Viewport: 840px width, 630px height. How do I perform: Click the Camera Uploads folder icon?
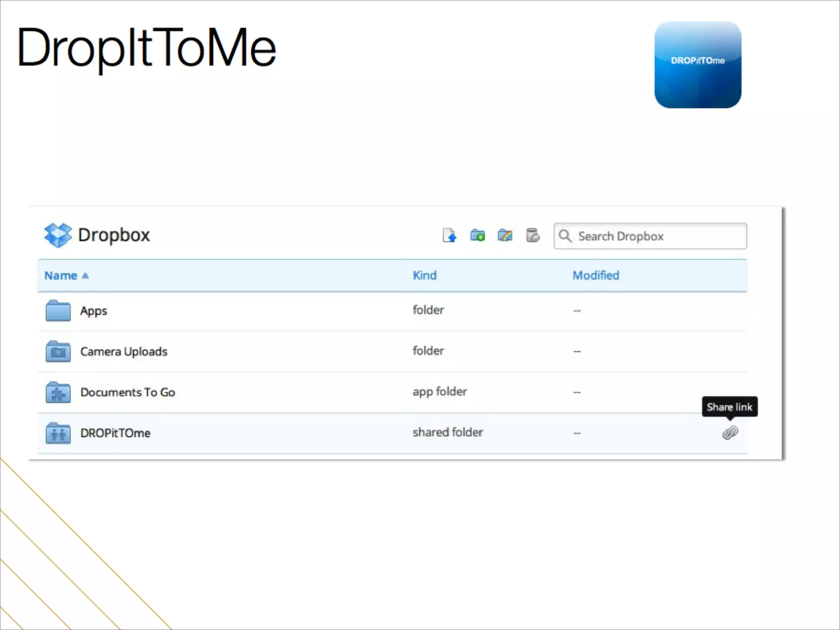click(x=58, y=352)
